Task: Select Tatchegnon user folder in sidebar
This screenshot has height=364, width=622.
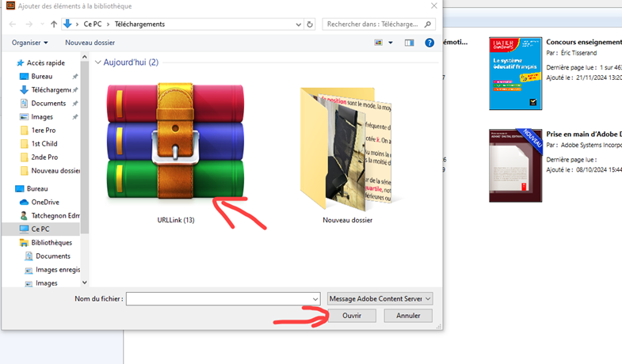Action: point(55,215)
